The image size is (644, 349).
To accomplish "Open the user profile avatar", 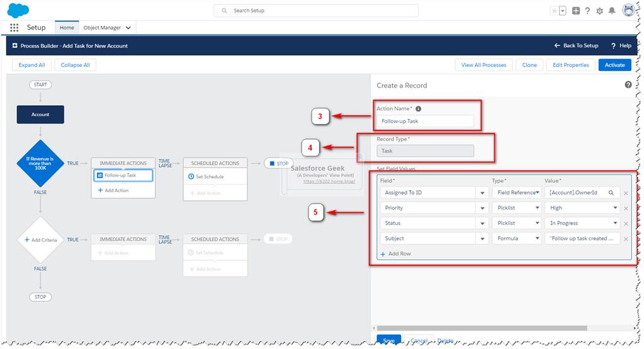I will coord(628,10).
